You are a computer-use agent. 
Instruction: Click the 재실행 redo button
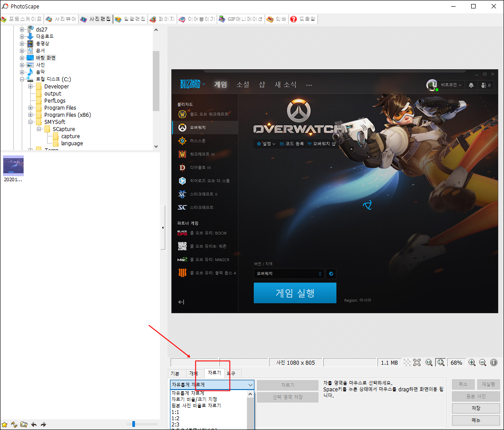click(x=488, y=384)
